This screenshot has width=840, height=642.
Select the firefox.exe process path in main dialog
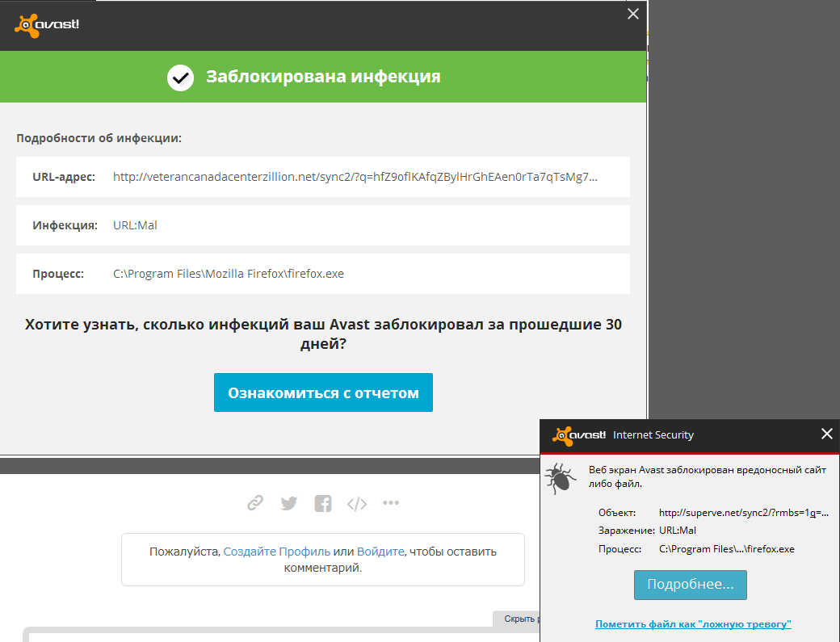229,274
